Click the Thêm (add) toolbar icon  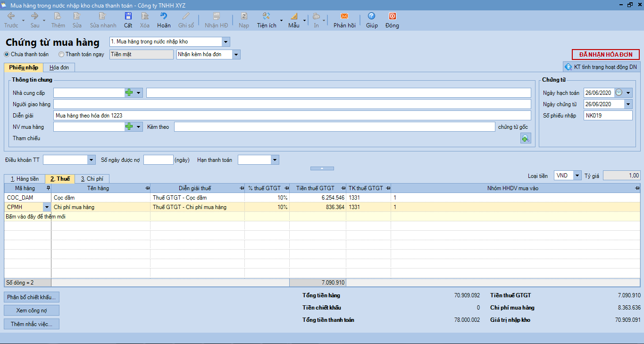point(58,16)
